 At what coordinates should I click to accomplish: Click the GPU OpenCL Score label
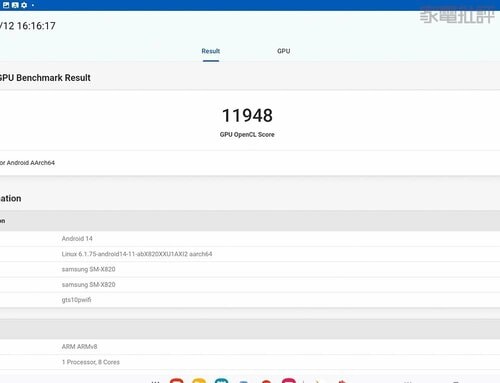[247, 135]
